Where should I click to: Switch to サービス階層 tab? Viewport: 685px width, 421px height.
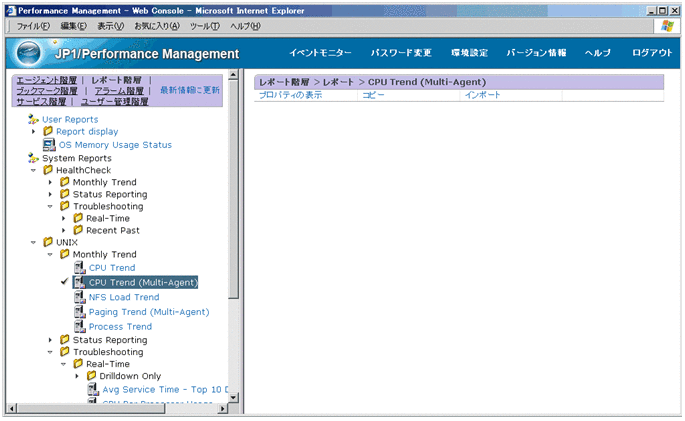click(41, 101)
